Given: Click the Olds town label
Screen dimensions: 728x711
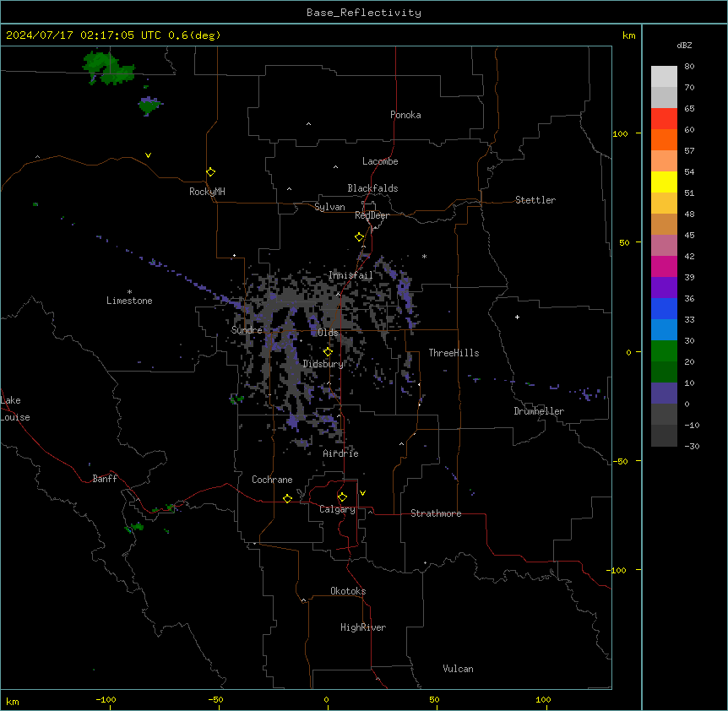Looking at the screenshot, I should 329,333.
